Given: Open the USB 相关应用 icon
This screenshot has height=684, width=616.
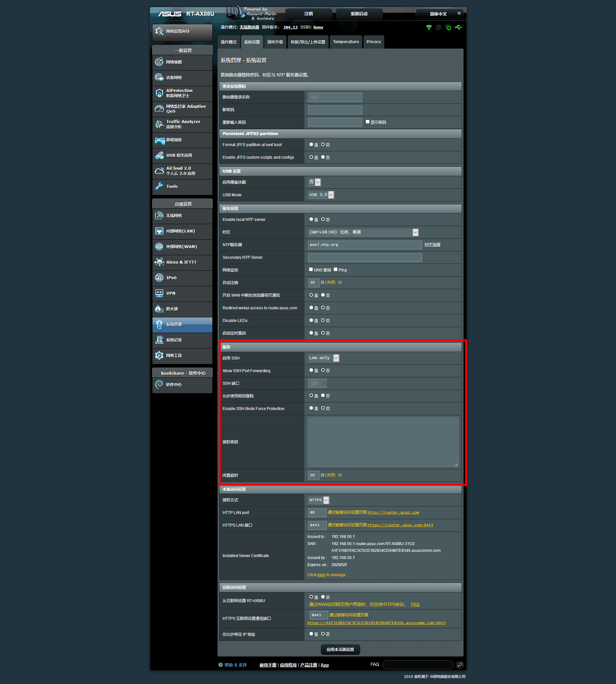Looking at the screenshot, I should click(x=159, y=155).
